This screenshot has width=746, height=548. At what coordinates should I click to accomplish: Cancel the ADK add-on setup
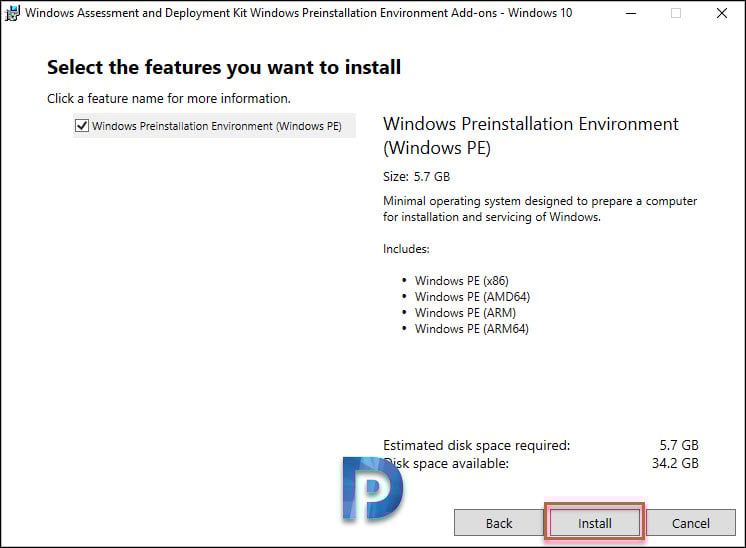pos(690,523)
